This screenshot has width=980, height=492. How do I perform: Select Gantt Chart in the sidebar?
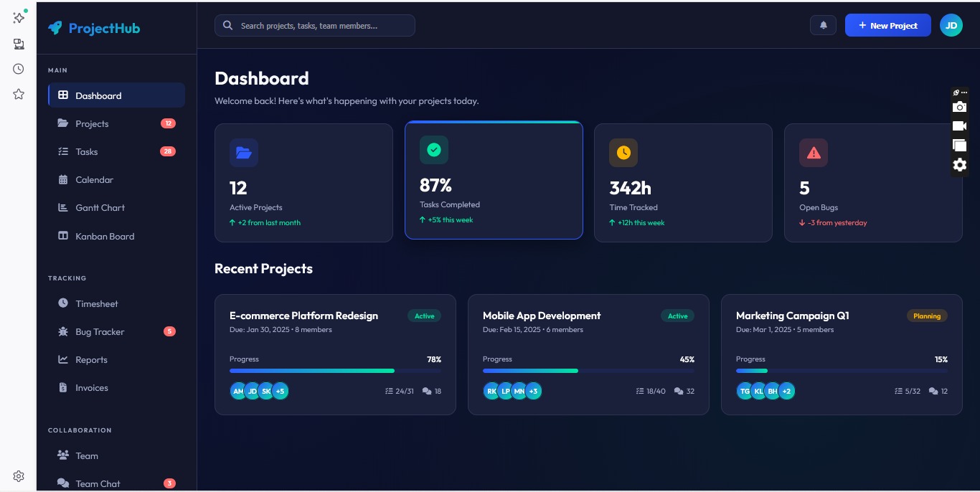click(x=100, y=208)
